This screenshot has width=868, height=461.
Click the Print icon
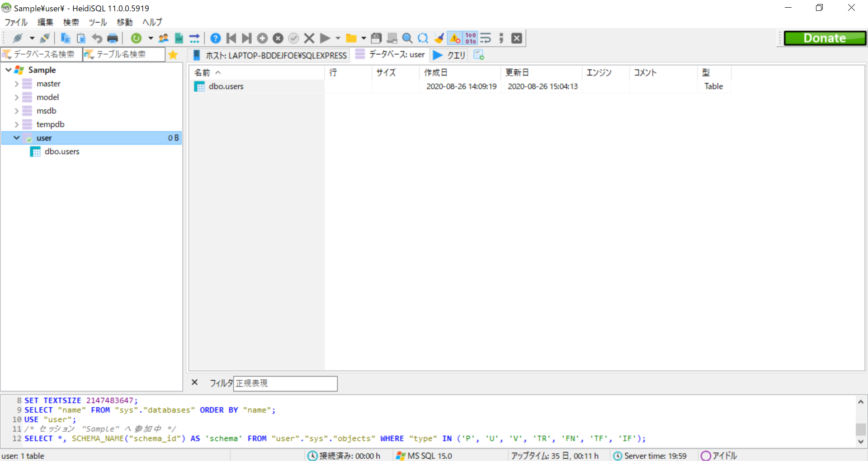pos(113,38)
